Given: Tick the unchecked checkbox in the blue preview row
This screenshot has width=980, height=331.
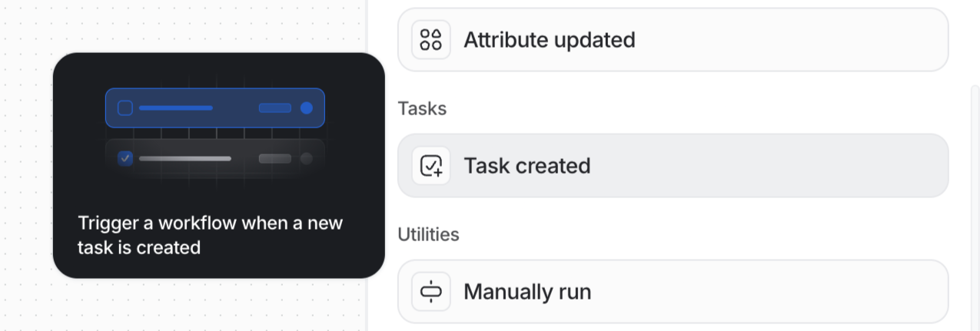Looking at the screenshot, I should (x=125, y=108).
